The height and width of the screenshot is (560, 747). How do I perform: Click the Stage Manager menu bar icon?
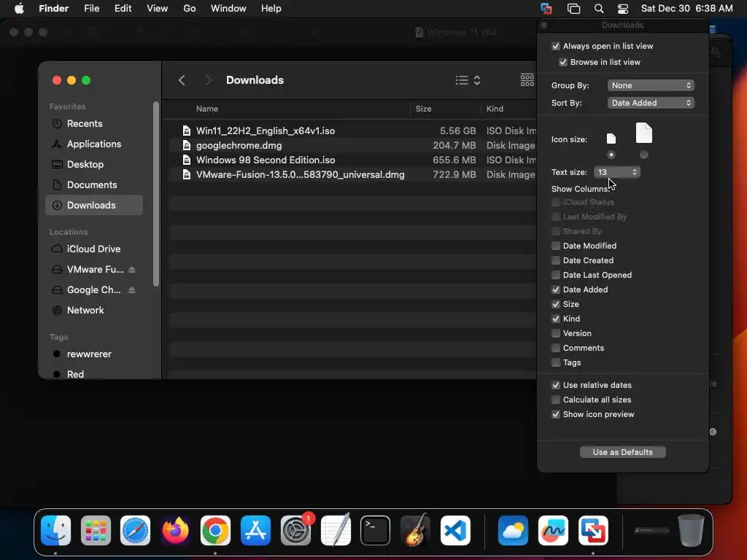[x=573, y=9]
